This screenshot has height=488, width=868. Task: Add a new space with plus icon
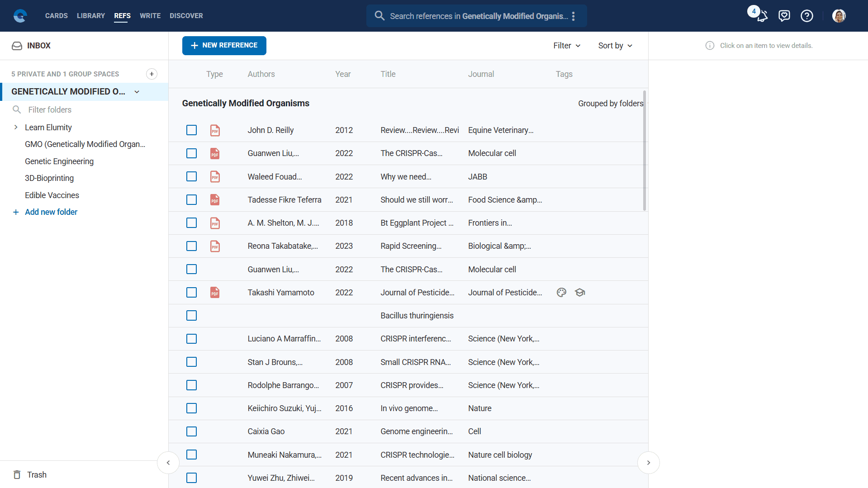coord(152,74)
